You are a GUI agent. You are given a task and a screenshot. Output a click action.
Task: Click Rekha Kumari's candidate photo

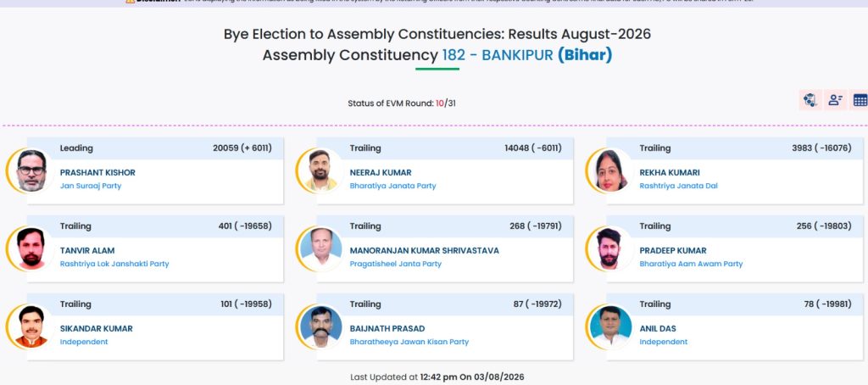(610, 170)
